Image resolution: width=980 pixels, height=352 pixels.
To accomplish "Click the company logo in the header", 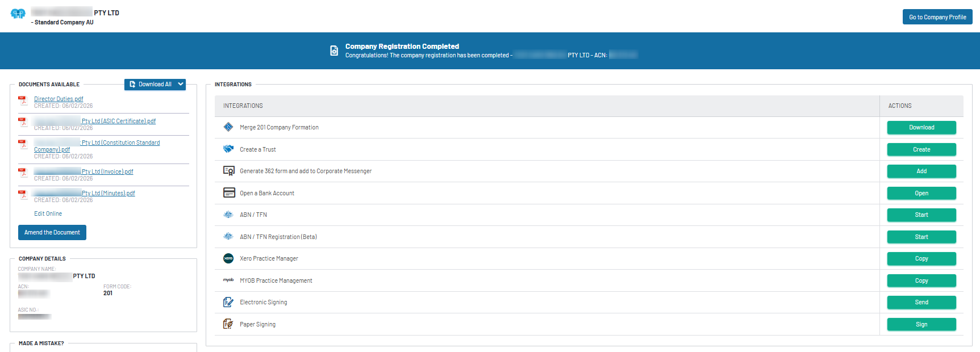I will pos(18,14).
